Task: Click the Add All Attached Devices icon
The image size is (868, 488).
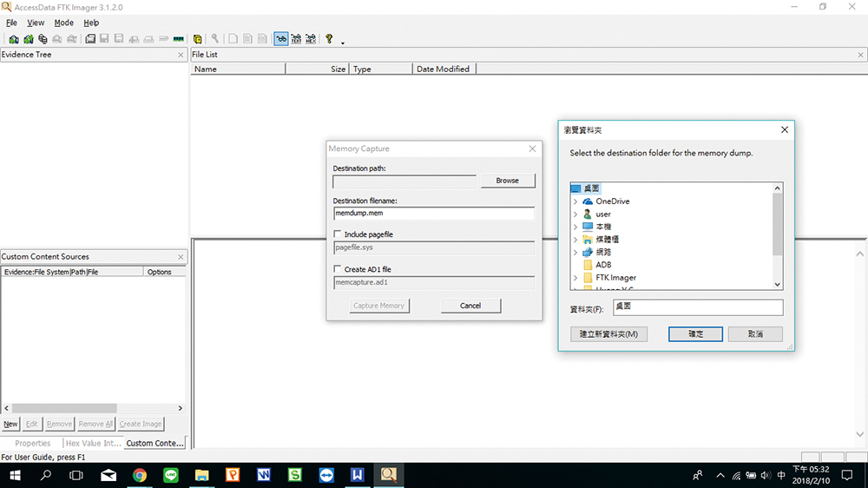Action: pos(29,39)
